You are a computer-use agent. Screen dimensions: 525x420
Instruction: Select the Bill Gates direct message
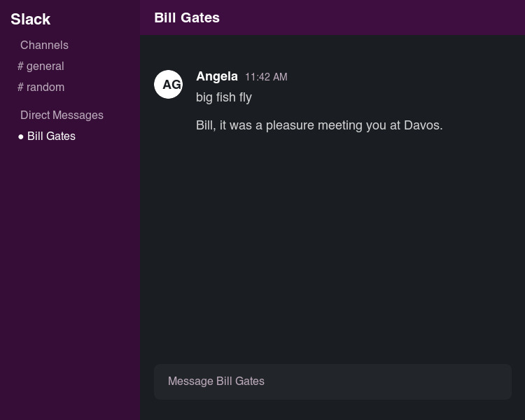[x=51, y=136]
